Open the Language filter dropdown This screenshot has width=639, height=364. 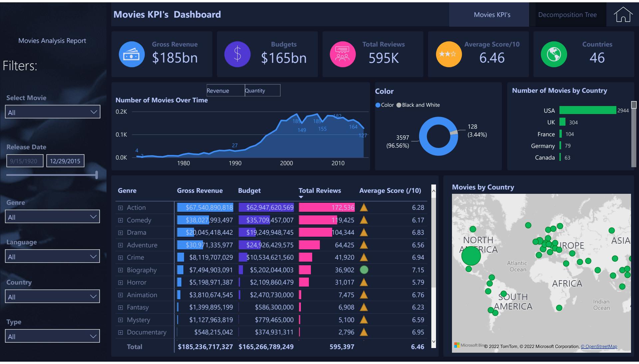pos(53,257)
